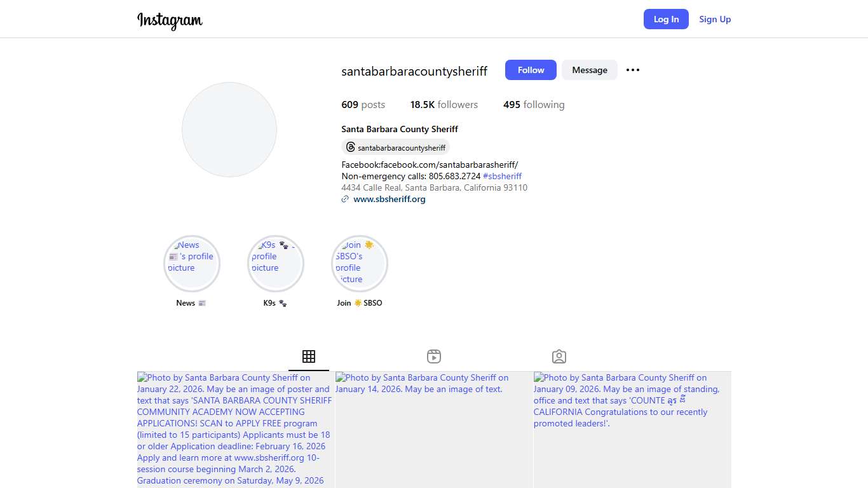Open the News story highlight
The width and height of the screenshot is (868, 488).
[191, 263]
